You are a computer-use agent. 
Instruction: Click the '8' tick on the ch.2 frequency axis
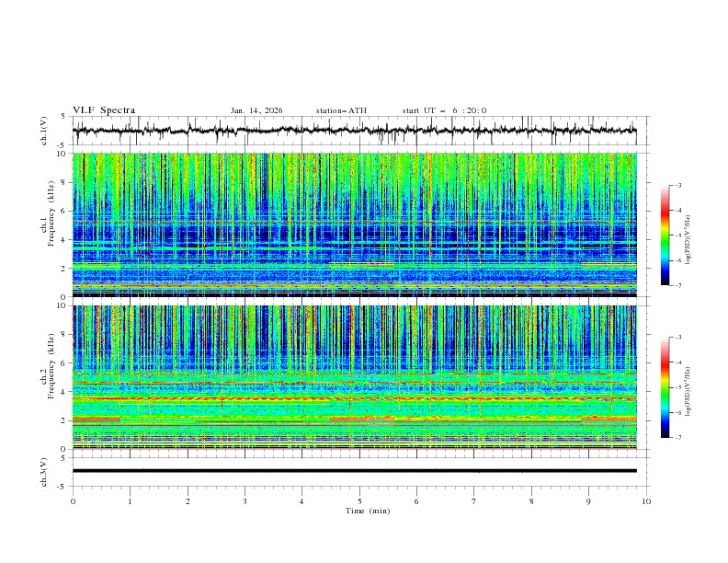coord(64,335)
